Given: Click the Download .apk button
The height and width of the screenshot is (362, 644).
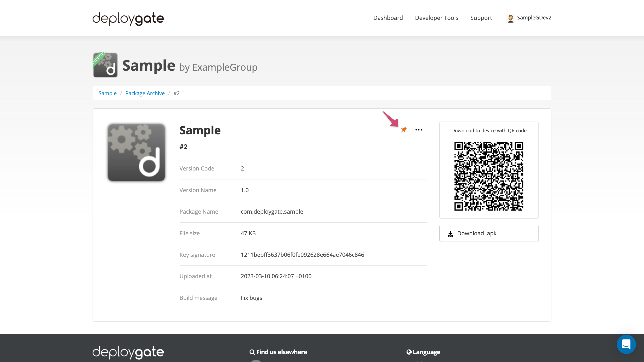Looking at the screenshot, I should [x=489, y=233].
